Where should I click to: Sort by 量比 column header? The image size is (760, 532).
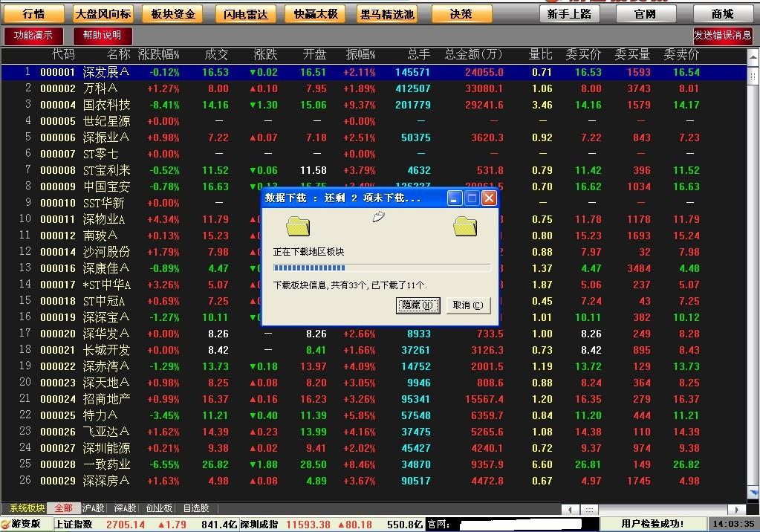click(x=540, y=54)
